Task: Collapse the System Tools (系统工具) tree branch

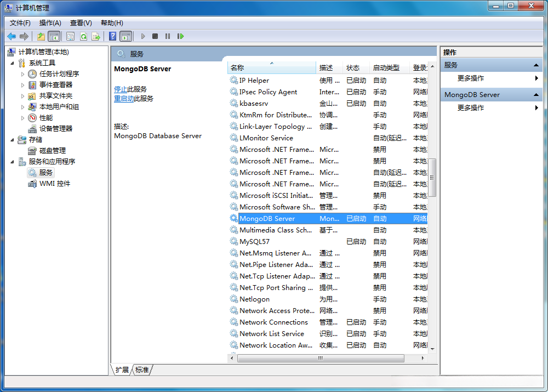Action: [x=13, y=63]
